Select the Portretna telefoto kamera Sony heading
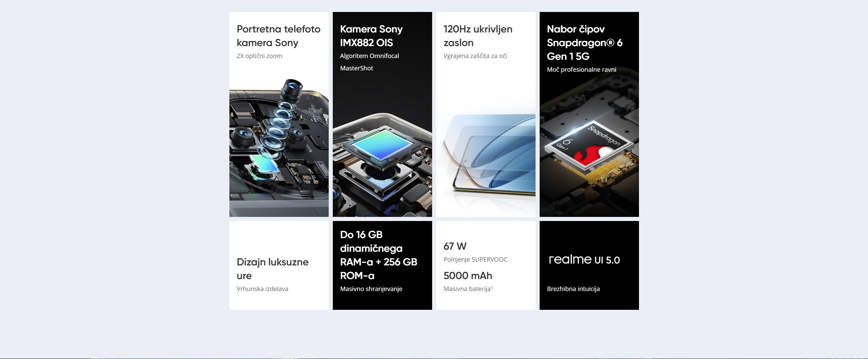Screen dimensions: 868x359 point(279,36)
